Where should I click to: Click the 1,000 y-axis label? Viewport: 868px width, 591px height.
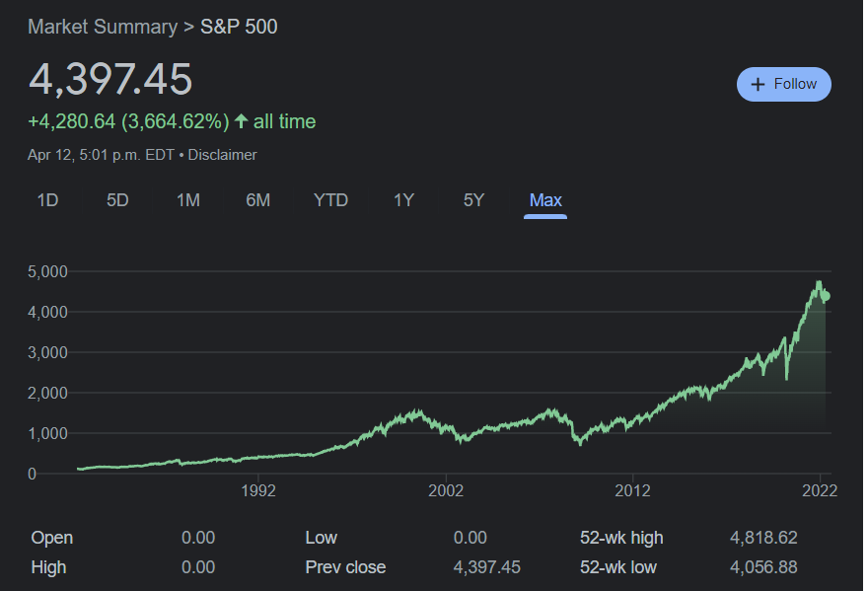coord(47,433)
